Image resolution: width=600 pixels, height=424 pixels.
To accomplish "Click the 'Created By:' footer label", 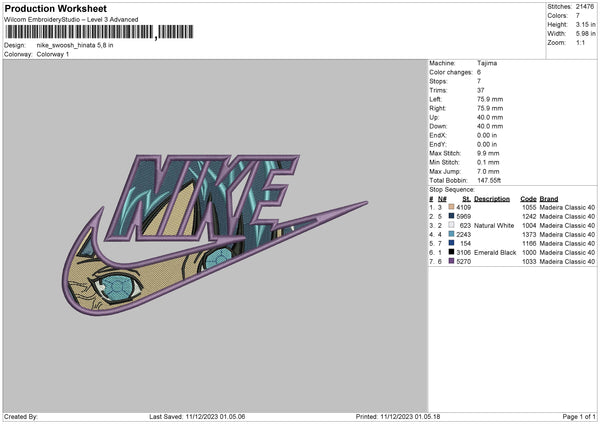I will point(21,416).
